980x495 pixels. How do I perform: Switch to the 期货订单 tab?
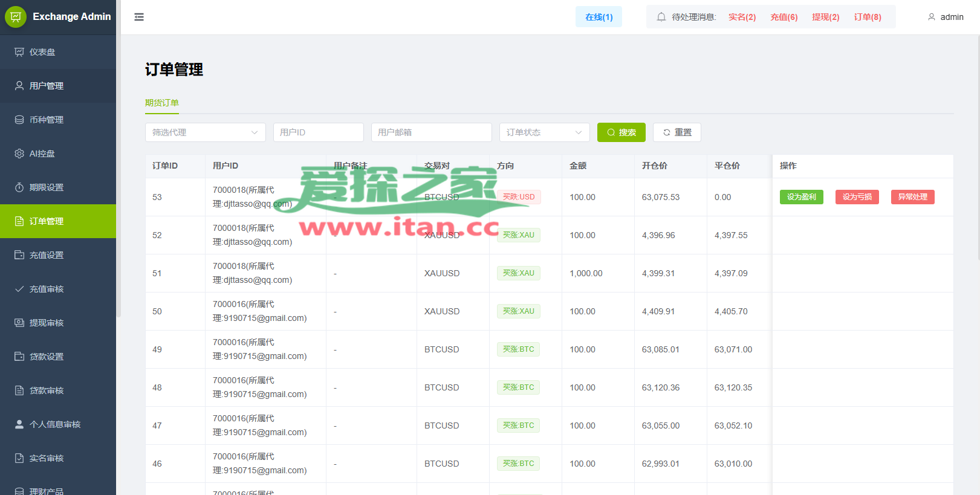click(162, 103)
